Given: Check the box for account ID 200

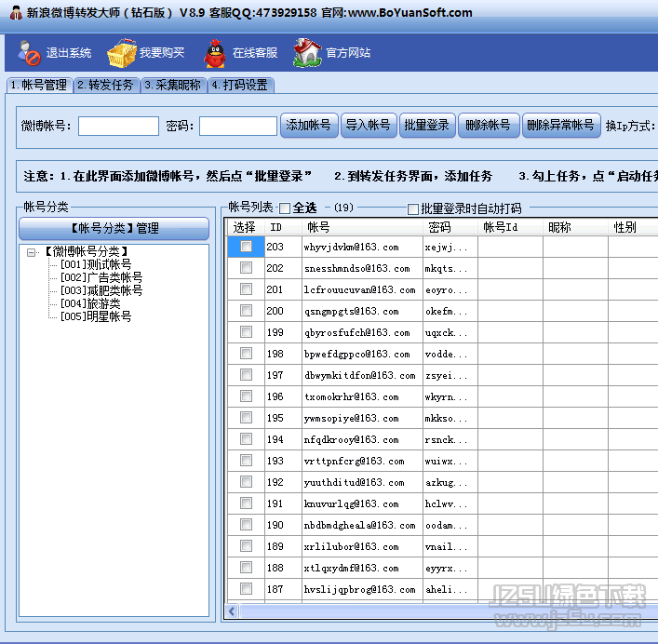Looking at the screenshot, I should click(x=247, y=311).
